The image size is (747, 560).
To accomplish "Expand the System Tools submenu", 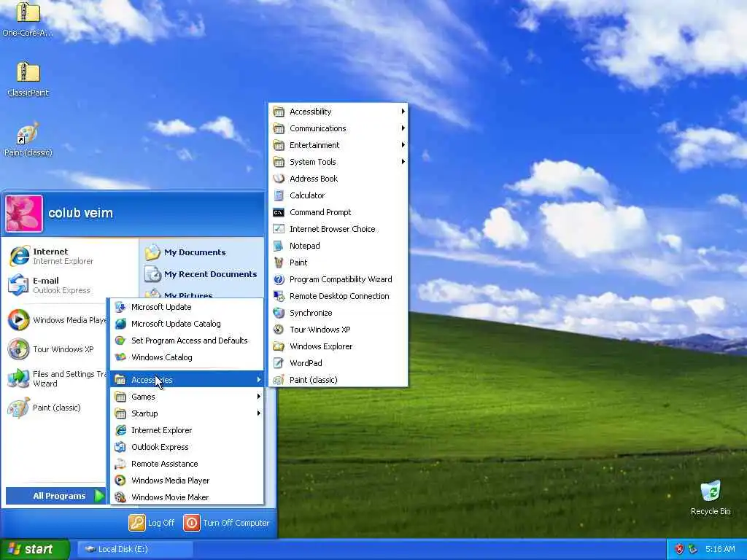I will pos(338,162).
